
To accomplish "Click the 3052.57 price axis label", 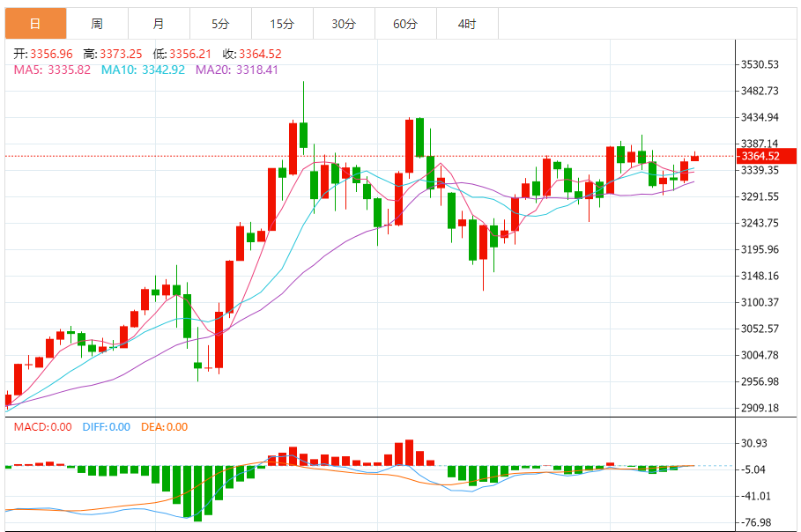I will point(760,329).
